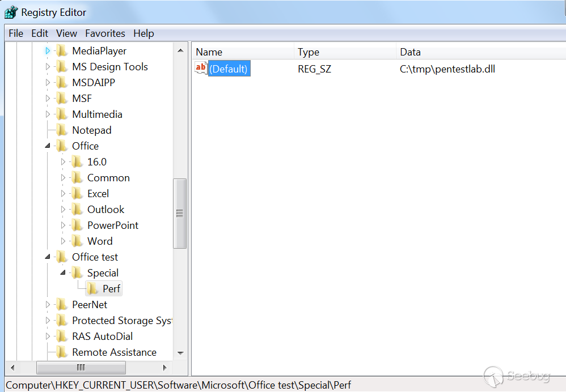The width and height of the screenshot is (566, 392).
Task: Click the Registry Editor title bar icon
Action: [11, 12]
